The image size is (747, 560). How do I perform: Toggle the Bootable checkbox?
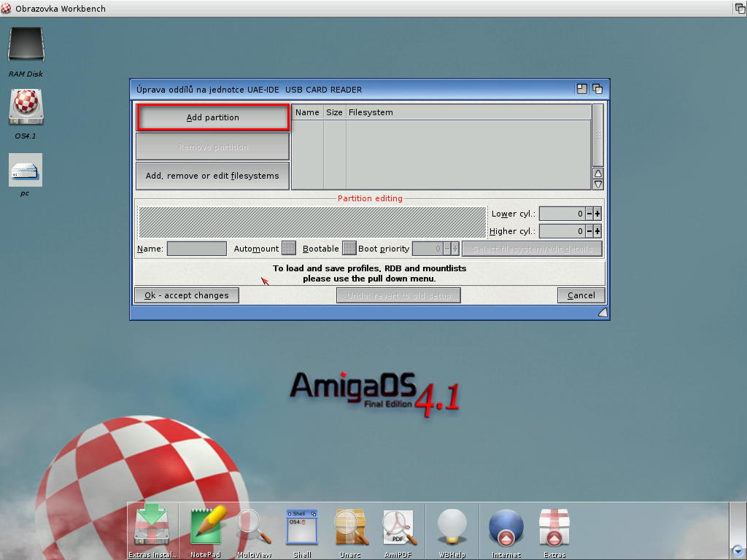click(x=349, y=249)
